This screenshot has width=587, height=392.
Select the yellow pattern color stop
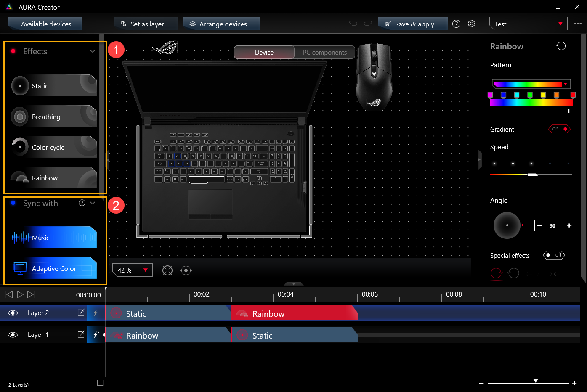click(x=543, y=95)
